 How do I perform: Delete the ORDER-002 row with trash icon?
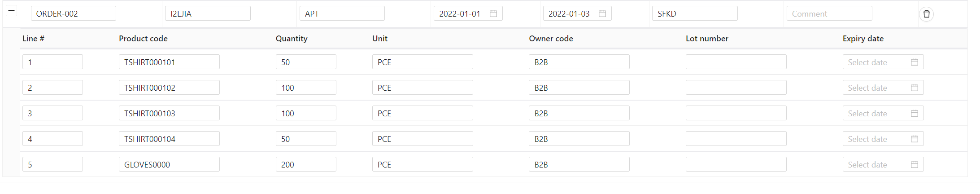pos(926,14)
